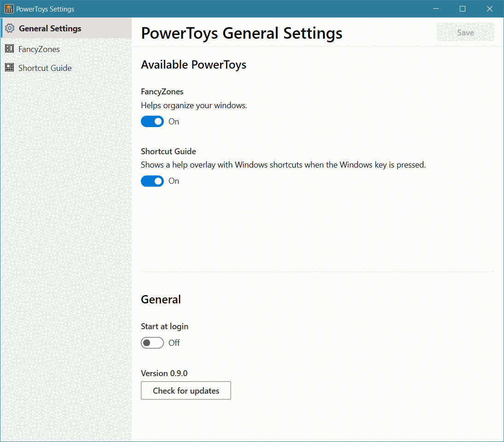Select the General Settings sidebar entry
The image size is (504, 442).
pos(50,28)
